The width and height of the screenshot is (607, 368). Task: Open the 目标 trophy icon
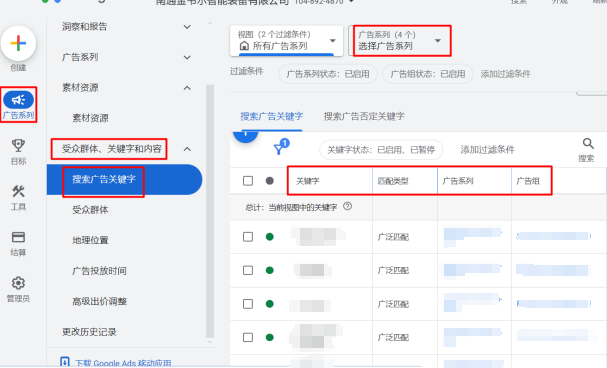18,145
